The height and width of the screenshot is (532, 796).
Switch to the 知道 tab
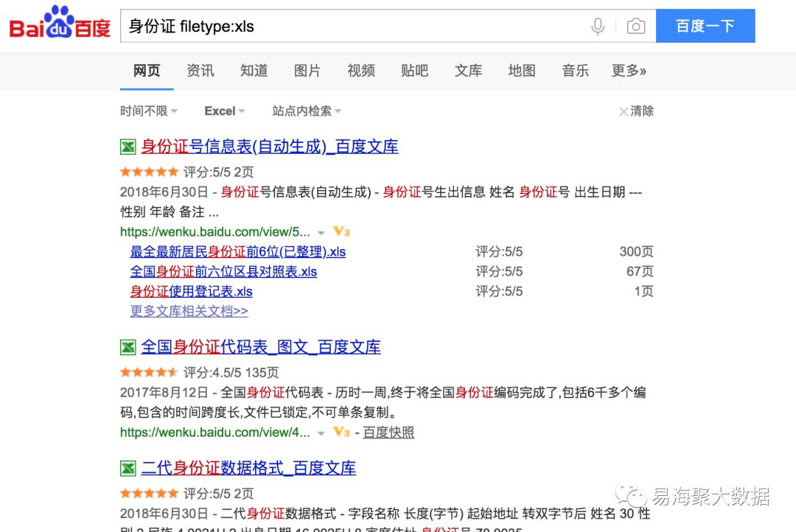254,71
